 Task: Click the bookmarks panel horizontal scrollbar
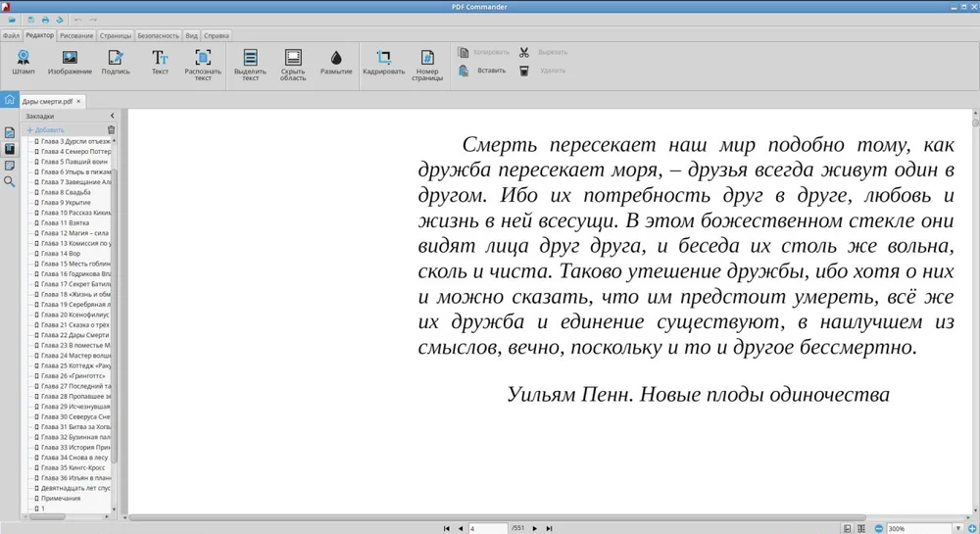(x=47, y=516)
